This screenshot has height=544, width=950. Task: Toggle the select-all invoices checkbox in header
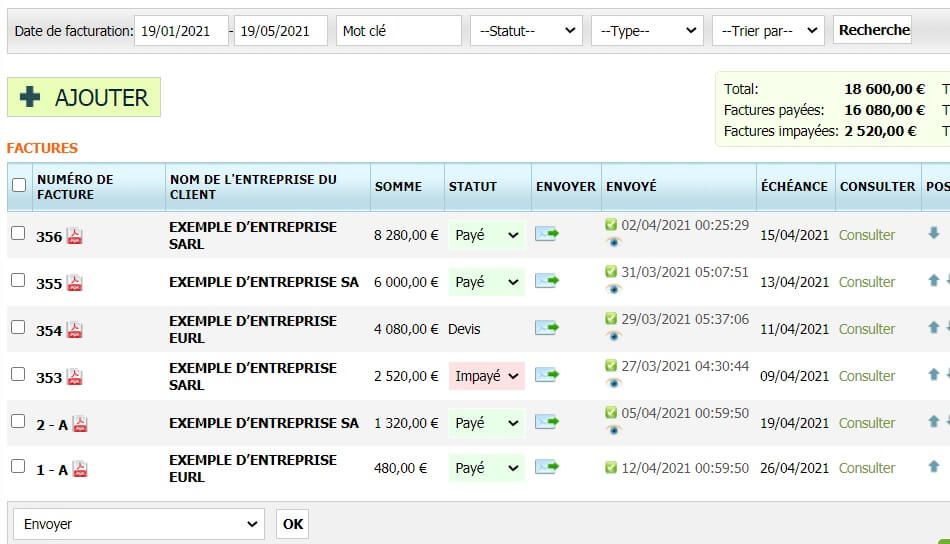19,185
